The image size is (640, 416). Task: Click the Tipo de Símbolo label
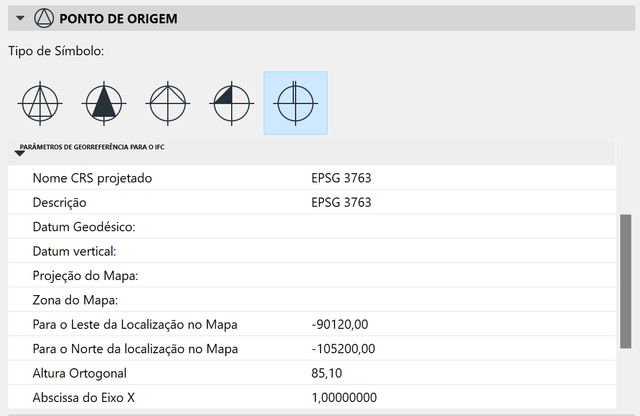coord(56,51)
